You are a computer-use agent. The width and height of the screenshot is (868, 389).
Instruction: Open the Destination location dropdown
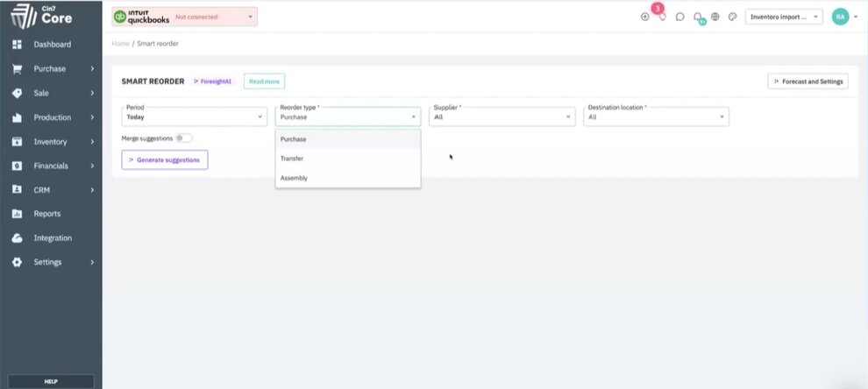(656, 117)
